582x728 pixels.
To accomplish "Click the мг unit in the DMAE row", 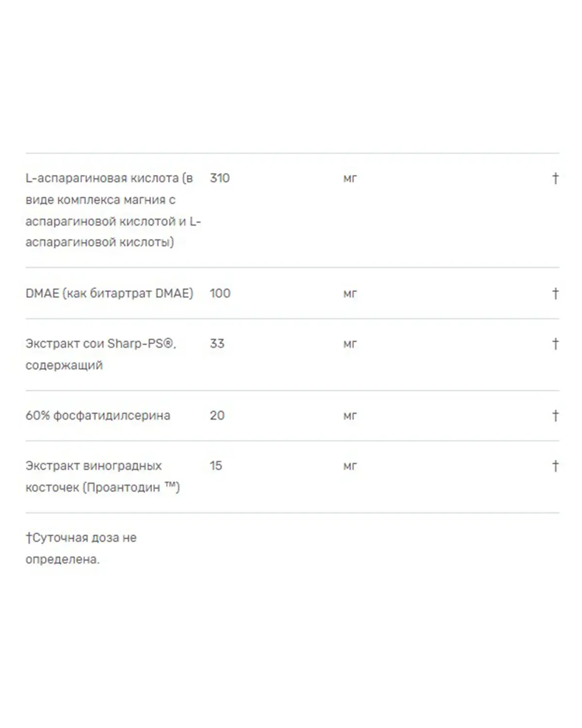I will click(350, 294).
